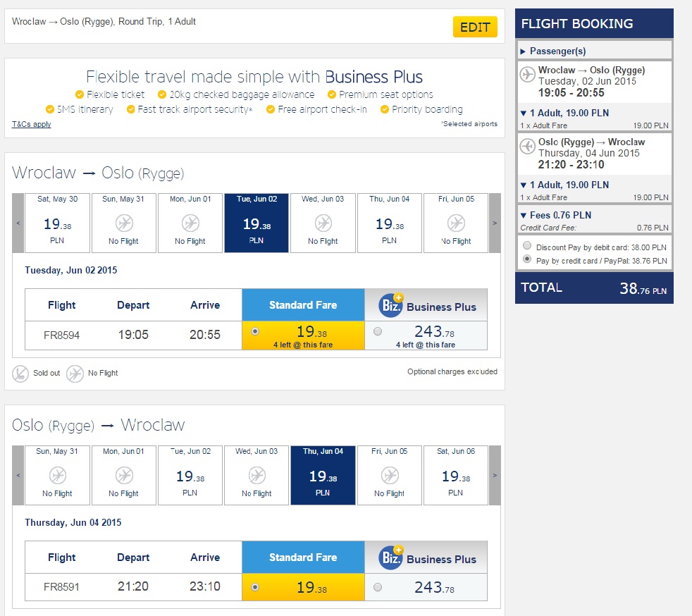Choose Sat, Jun 06 return date tab
This screenshot has height=616, width=692.
[x=456, y=475]
